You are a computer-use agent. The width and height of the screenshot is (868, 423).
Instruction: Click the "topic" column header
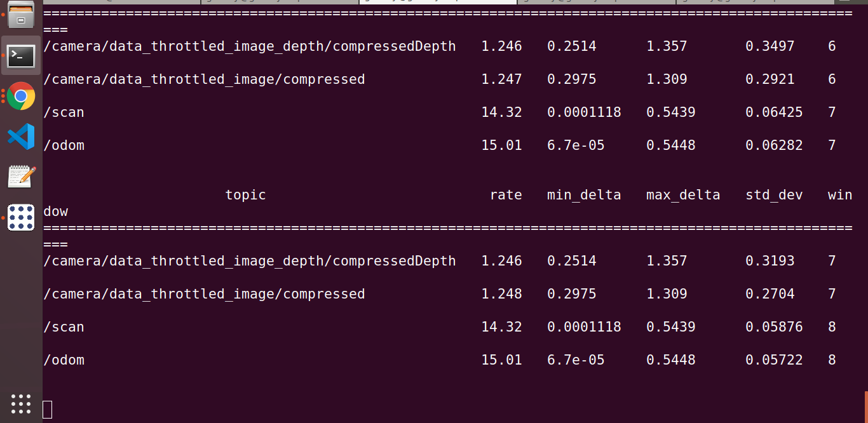[x=245, y=195]
